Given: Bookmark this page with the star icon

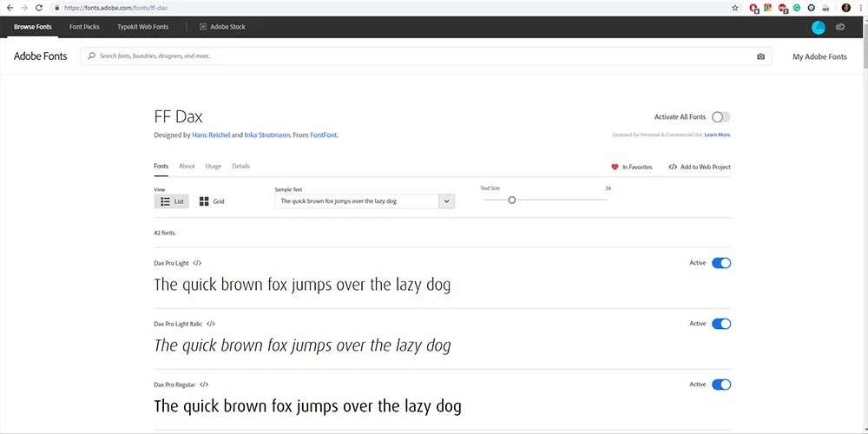Looking at the screenshot, I should (x=735, y=8).
